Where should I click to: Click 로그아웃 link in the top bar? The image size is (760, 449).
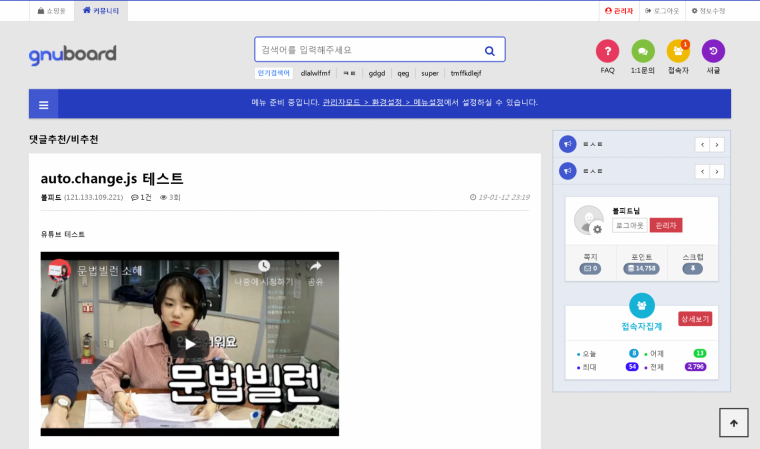[x=662, y=11]
